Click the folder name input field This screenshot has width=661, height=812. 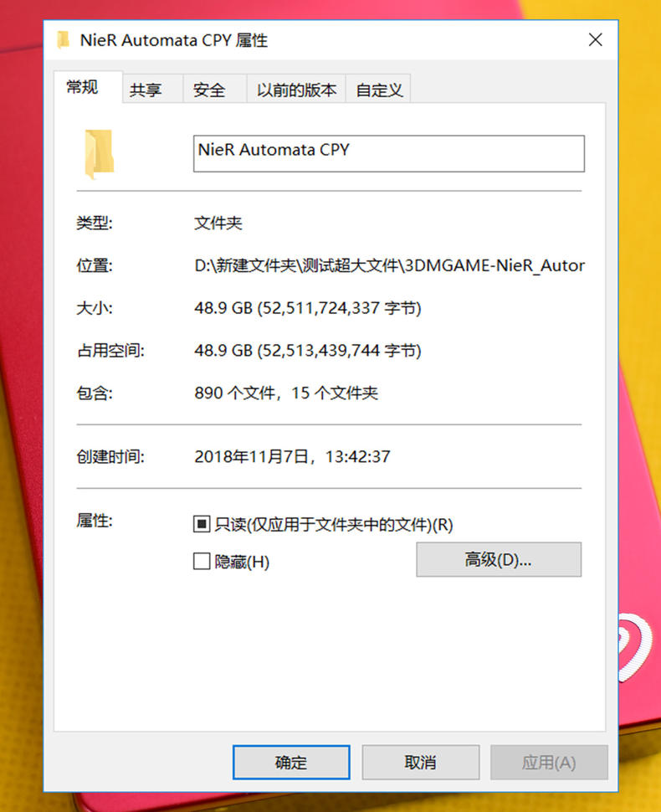tap(389, 153)
